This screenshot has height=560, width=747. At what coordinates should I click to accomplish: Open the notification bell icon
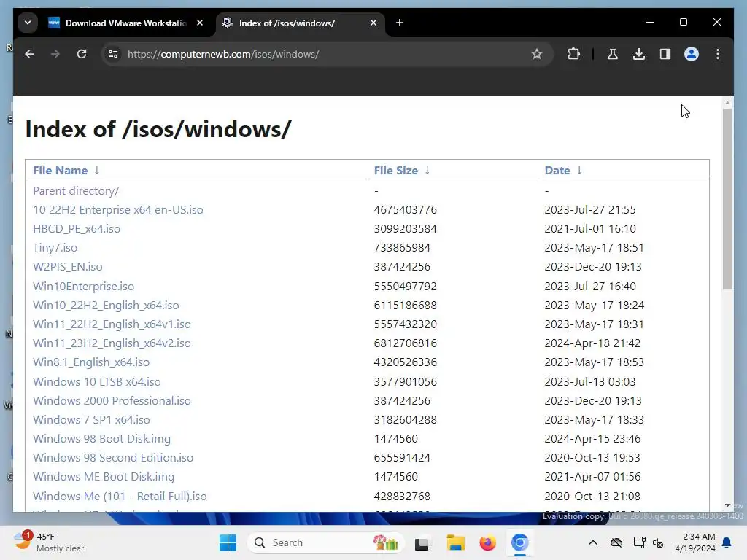tap(727, 542)
